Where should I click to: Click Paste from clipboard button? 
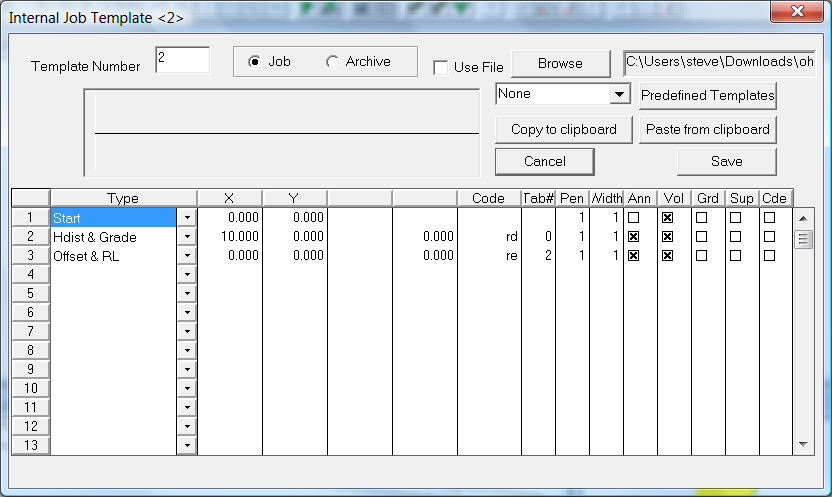coord(707,129)
